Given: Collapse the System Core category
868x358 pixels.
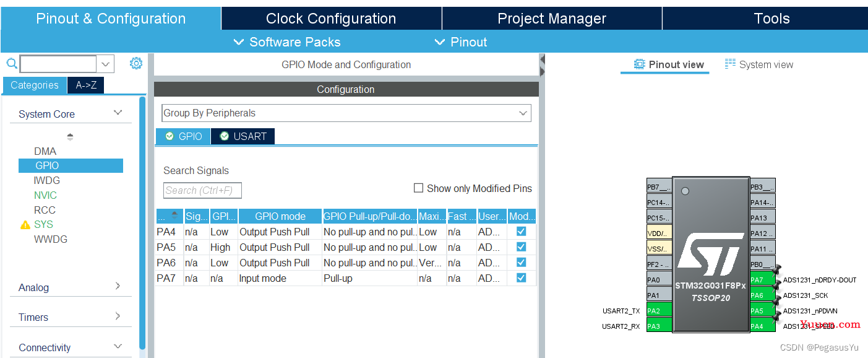Looking at the screenshot, I should 118,113.
